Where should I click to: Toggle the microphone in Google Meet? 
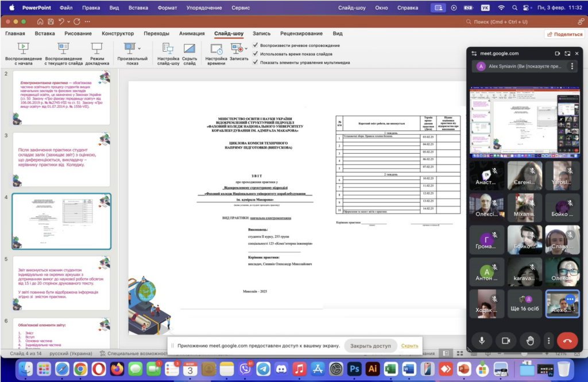coord(482,341)
